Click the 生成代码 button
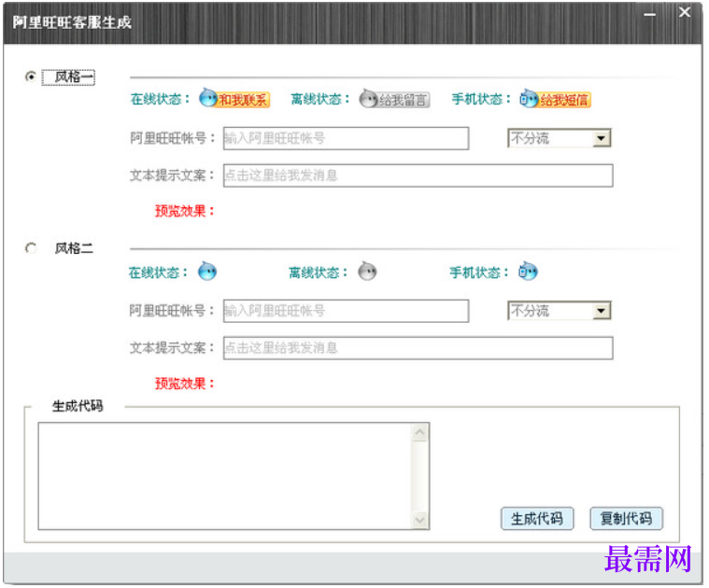Image resolution: width=709 pixels, height=588 pixels. tap(537, 518)
